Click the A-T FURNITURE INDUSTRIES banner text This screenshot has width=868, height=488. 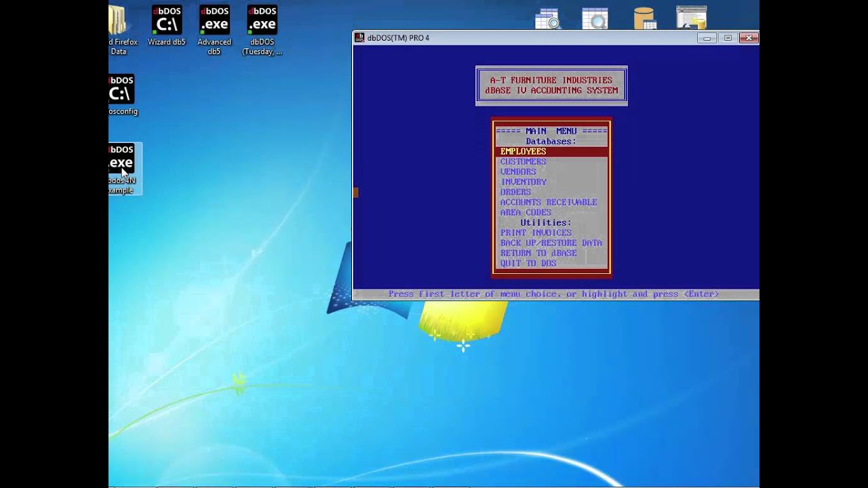551,80
